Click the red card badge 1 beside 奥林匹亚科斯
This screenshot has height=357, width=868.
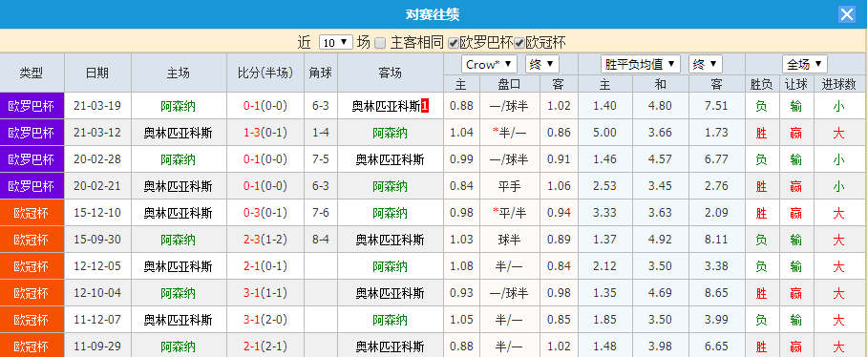pos(425,106)
